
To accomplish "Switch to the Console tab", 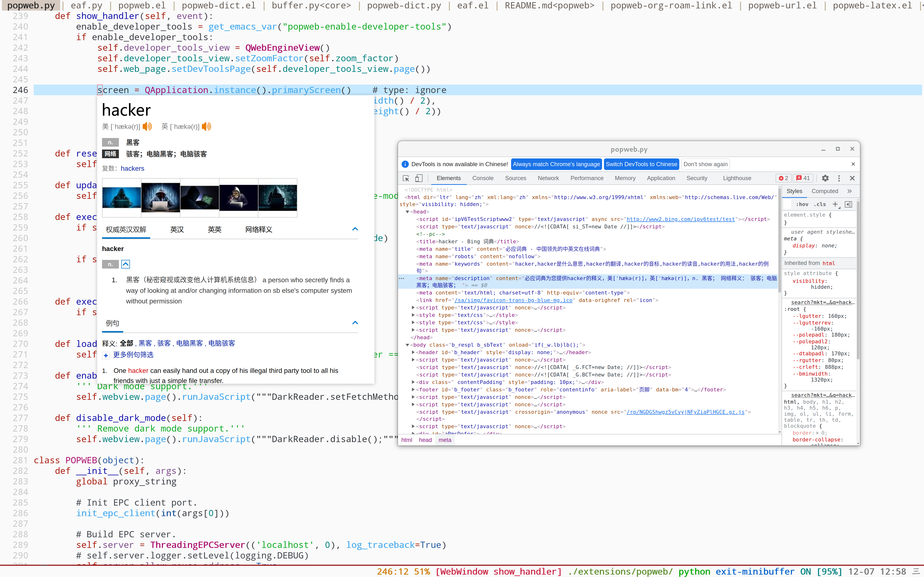I will tap(483, 178).
